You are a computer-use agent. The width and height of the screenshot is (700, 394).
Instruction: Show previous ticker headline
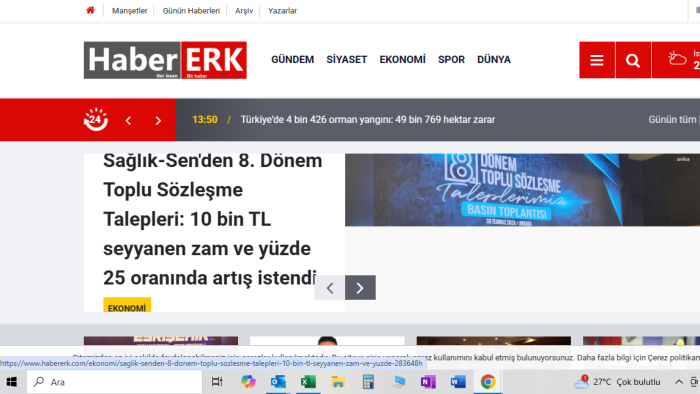pos(129,120)
